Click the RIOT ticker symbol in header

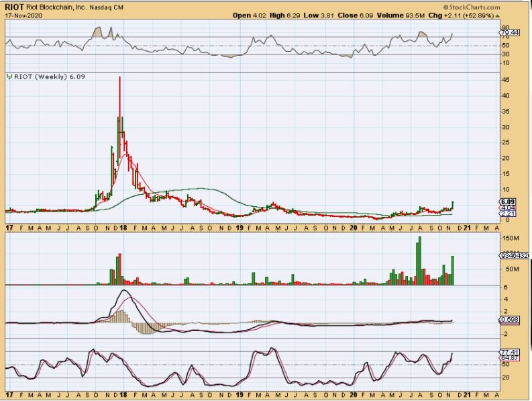click(x=14, y=7)
